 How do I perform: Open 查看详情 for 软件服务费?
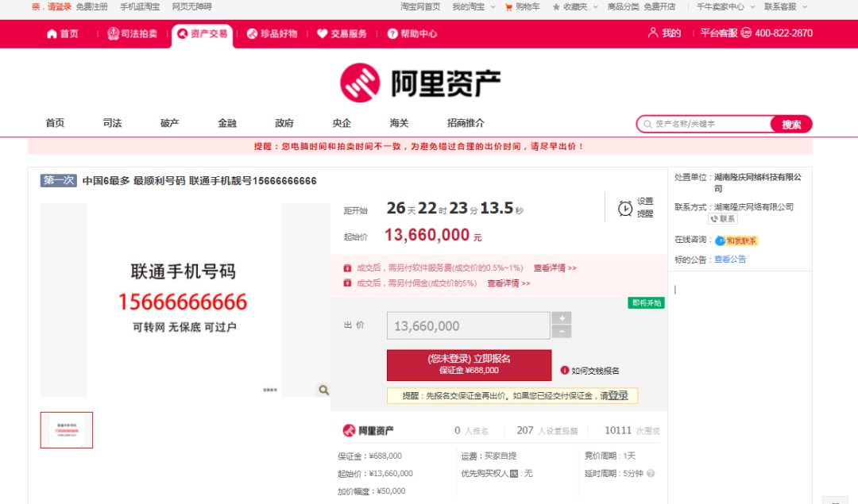555,267
